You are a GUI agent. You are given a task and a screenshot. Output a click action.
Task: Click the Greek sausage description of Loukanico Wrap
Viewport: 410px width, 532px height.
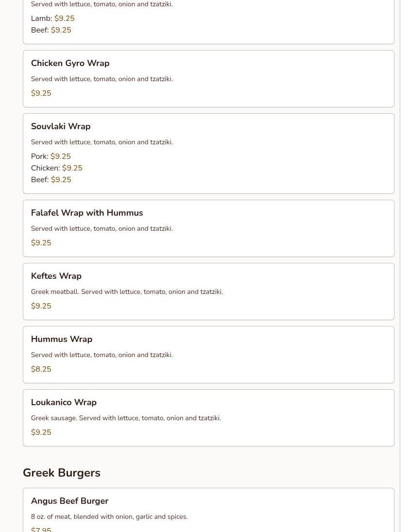[x=126, y=418]
